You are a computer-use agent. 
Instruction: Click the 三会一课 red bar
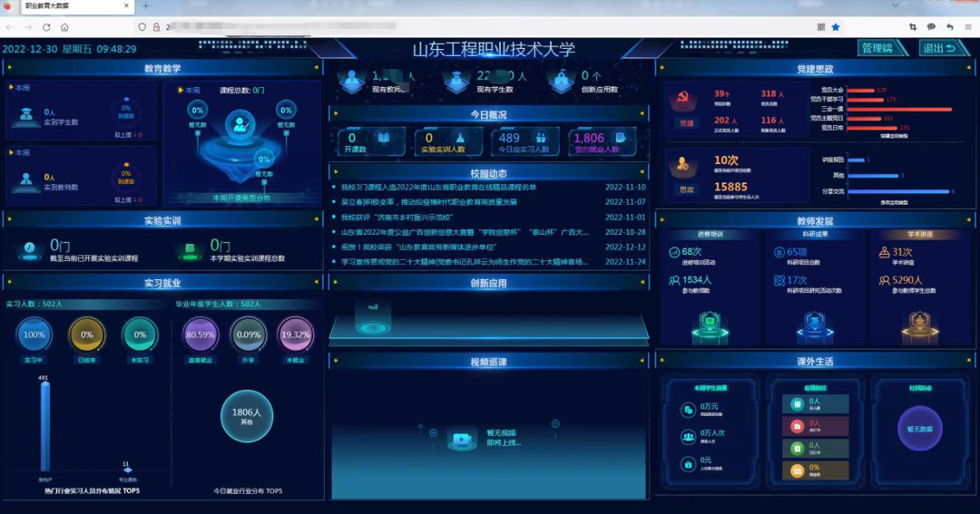(x=900, y=110)
